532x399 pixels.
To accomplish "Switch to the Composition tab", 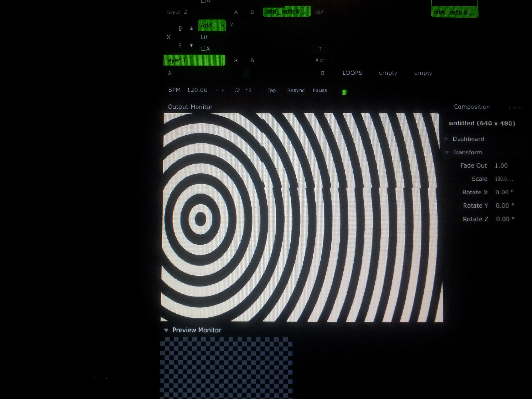I will click(x=471, y=107).
